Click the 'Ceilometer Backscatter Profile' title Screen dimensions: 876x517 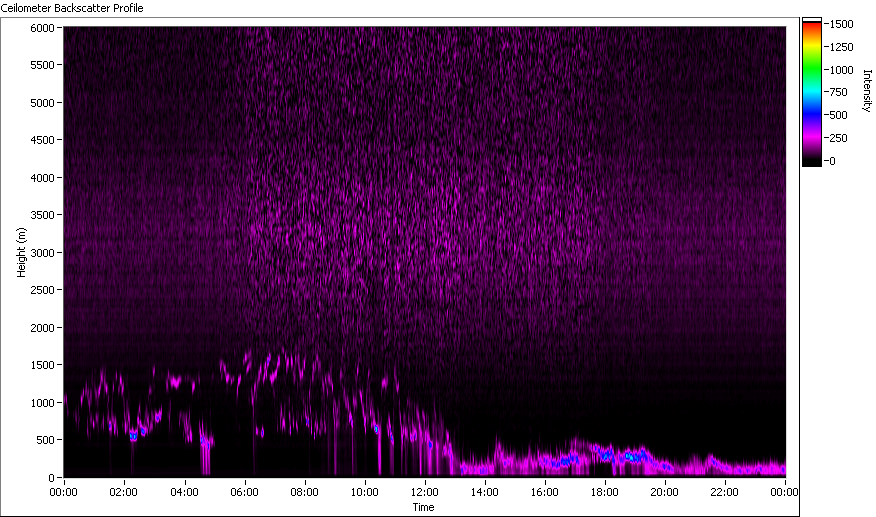pos(72,8)
